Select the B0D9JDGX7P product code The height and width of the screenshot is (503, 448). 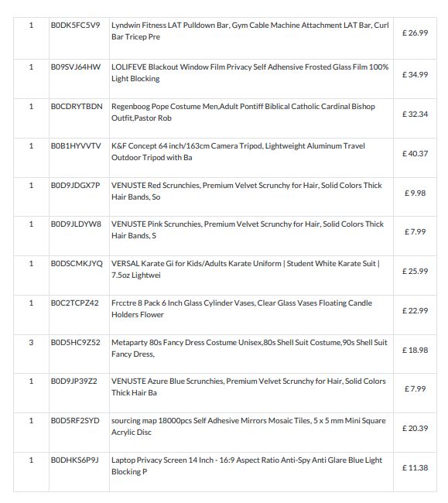(x=75, y=185)
